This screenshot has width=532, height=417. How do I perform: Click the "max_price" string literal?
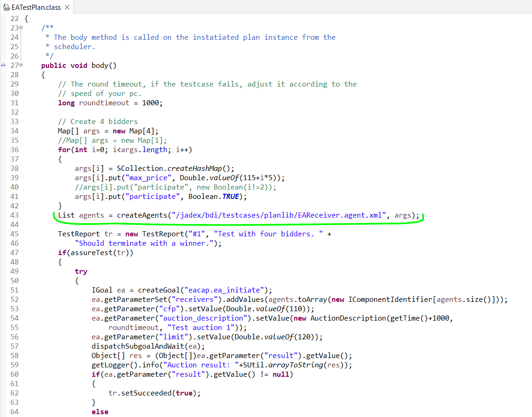click(x=148, y=177)
